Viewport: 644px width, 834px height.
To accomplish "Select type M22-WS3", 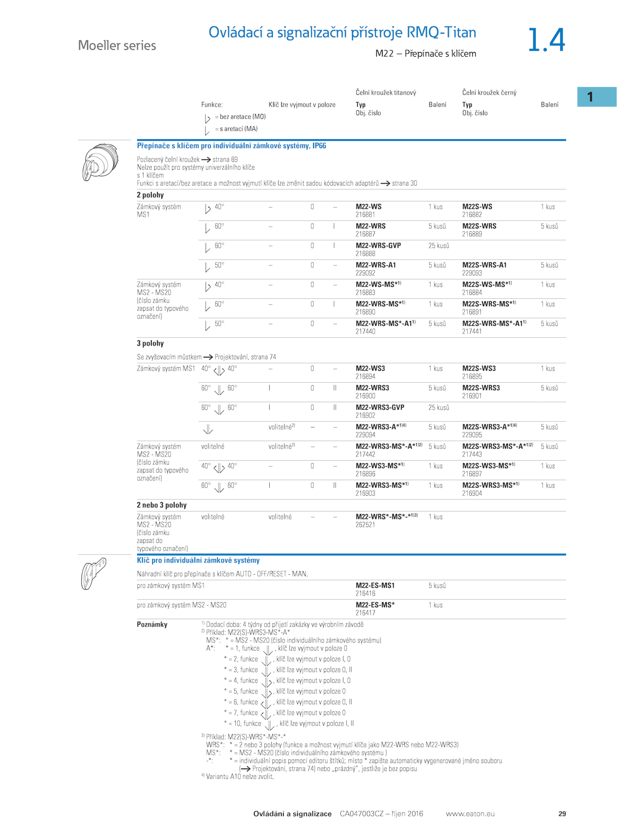I will (370, 368).
